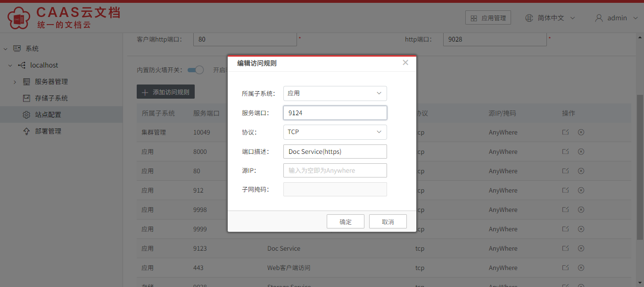Click the 服务端口 input field
The image size is (644, 287).
[335, 113]
